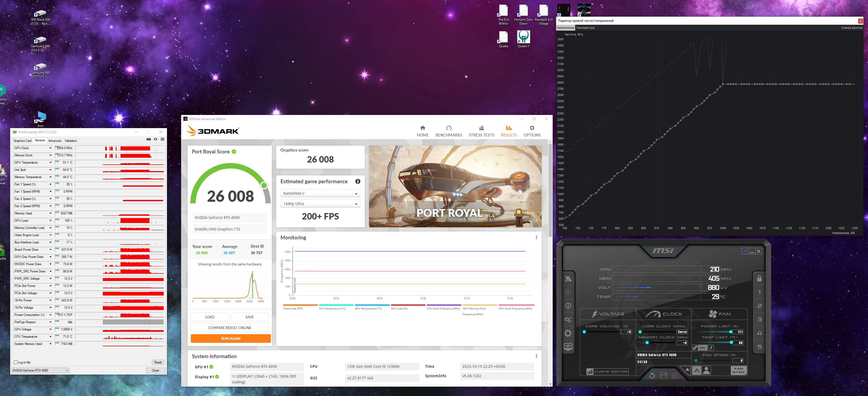Image resolution: width=868 pixels, height=396 pixels.
Task: Go to 3DMark Benchmarks tab
Action: click(x=448, y=131)
